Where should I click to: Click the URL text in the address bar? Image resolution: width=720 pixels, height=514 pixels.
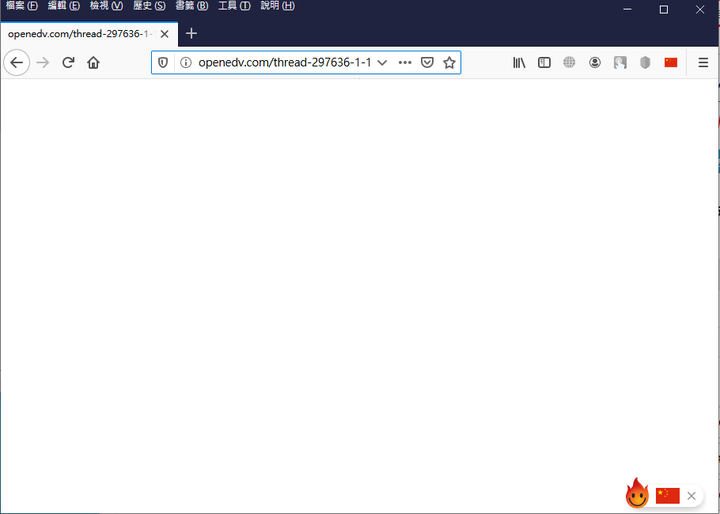point(285,62)
